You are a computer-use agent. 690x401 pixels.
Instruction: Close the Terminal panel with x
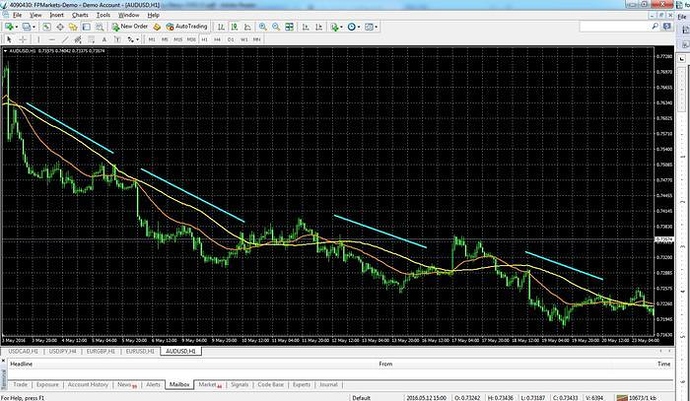pyautogui.click(x=4, y=361)
